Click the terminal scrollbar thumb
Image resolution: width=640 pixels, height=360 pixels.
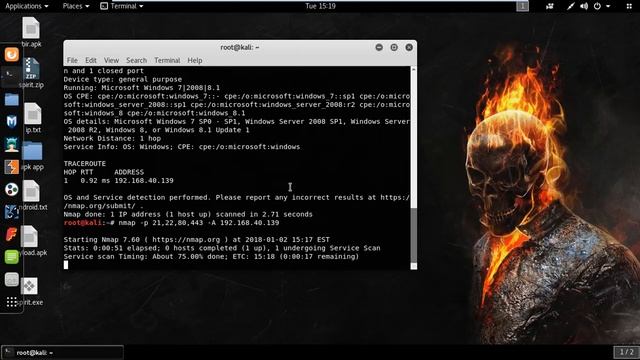413,235
